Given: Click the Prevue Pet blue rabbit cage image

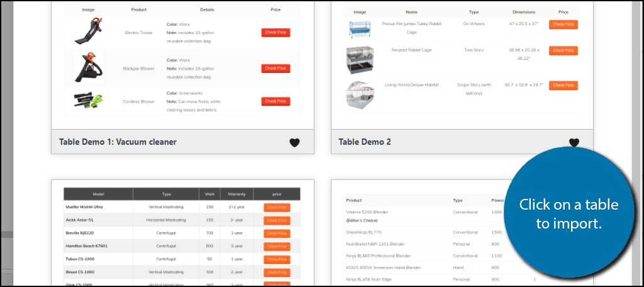Looking at the screenshot, I should (359, 30).
